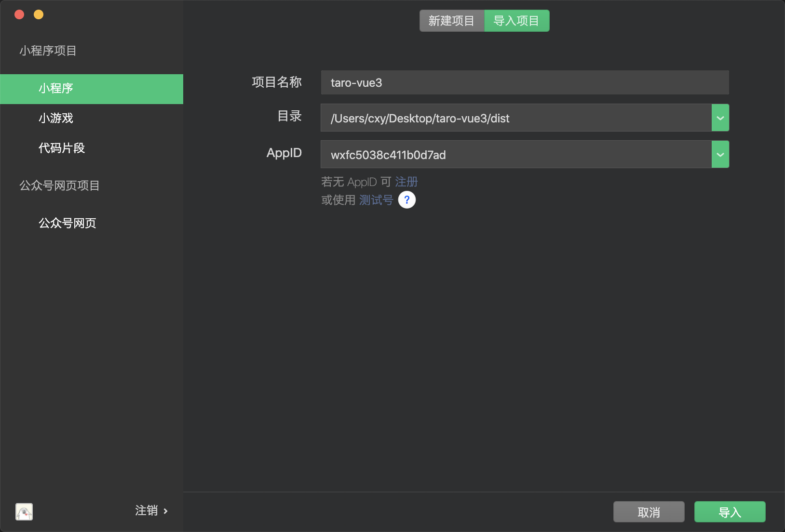Click the 导入 import button

(729, 512)
